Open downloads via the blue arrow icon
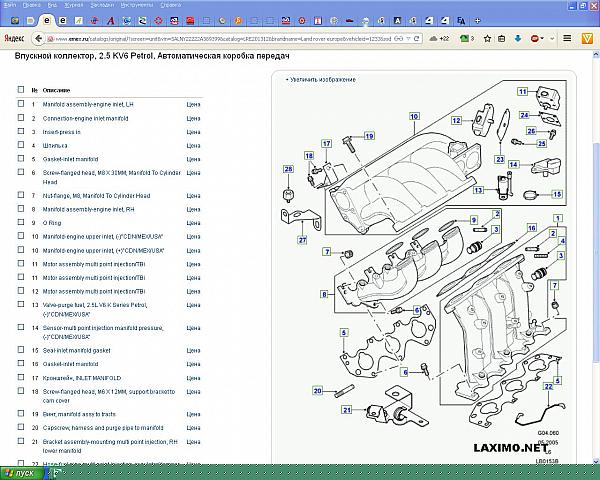600x480 pixels. (x=518, y=39)
